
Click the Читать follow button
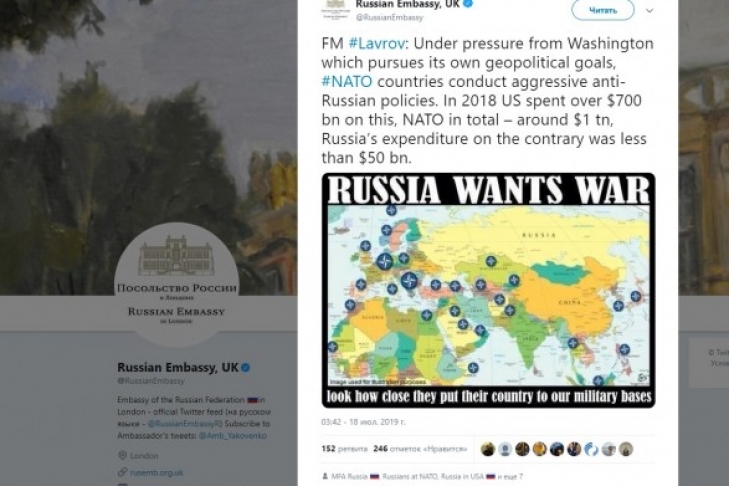click(603, 10)
